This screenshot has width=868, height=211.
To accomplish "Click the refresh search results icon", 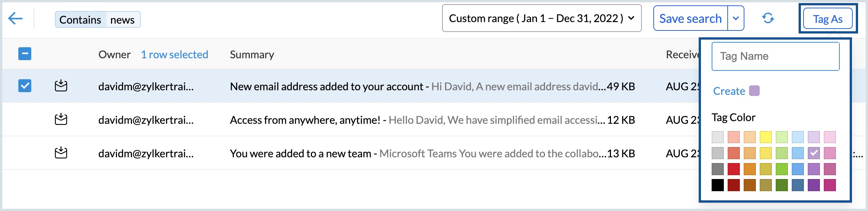I will click(768, 18).
